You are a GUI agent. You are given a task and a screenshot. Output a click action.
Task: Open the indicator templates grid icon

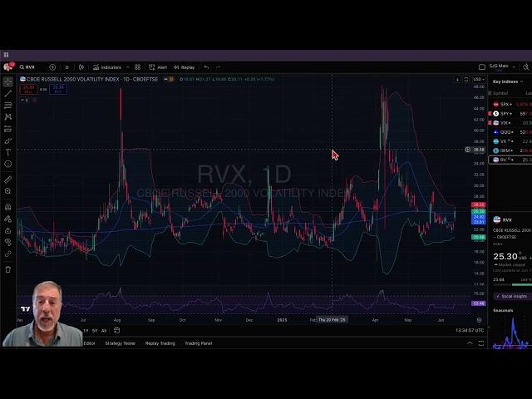[137, 67]
